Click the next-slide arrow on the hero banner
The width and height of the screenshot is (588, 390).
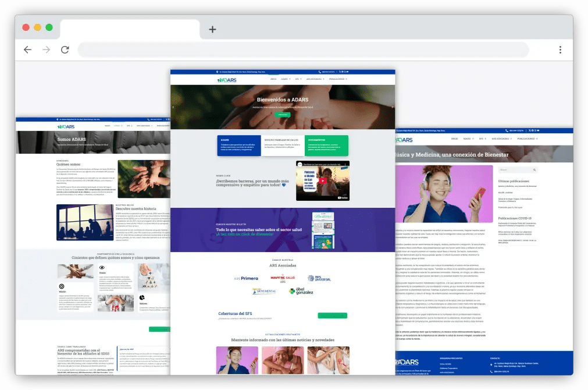point(393,107)
